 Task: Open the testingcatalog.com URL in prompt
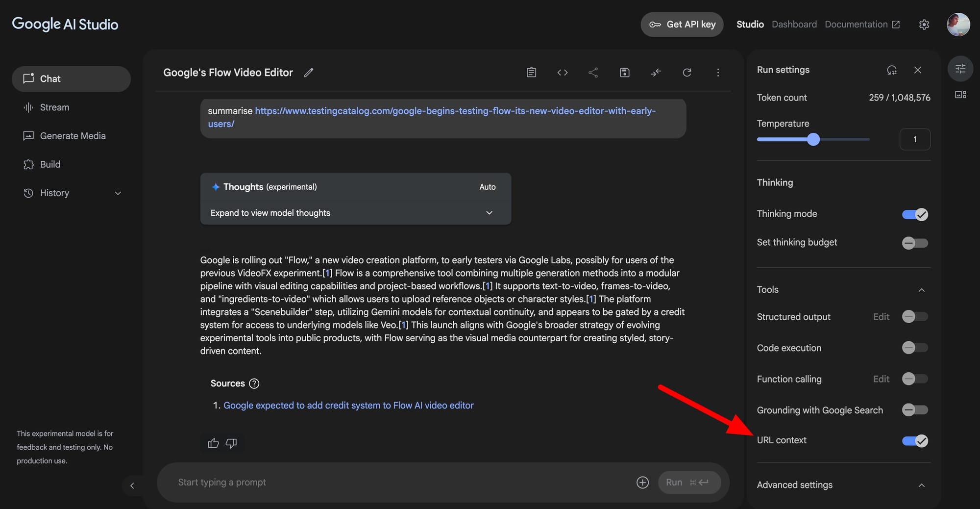coord(432,117)
